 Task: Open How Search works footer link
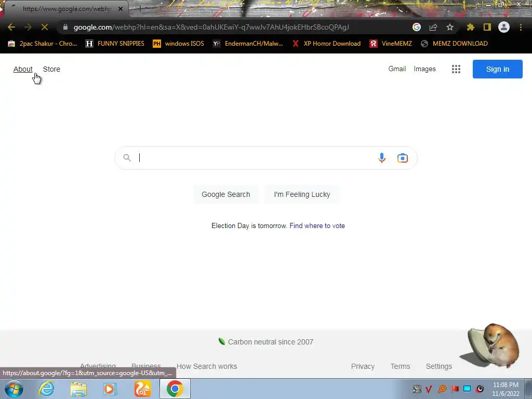click(207, 366)
